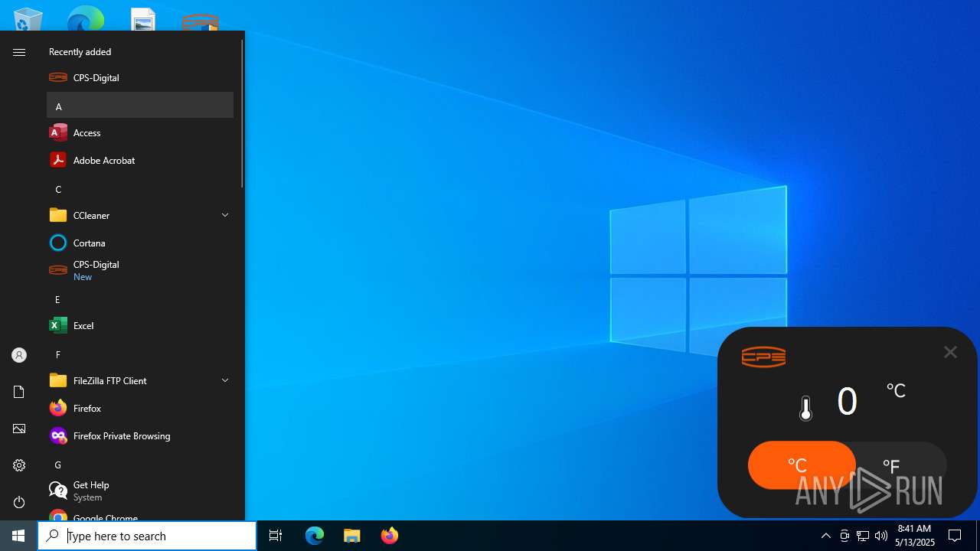
Task: Click the letter G group header
Action: [x=140, y=464]
